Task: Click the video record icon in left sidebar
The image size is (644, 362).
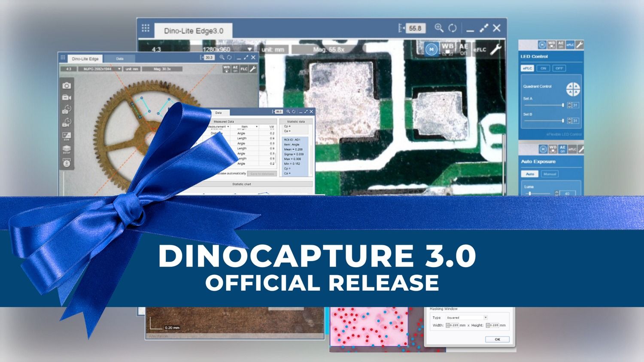Action: (x=67, y=97)
